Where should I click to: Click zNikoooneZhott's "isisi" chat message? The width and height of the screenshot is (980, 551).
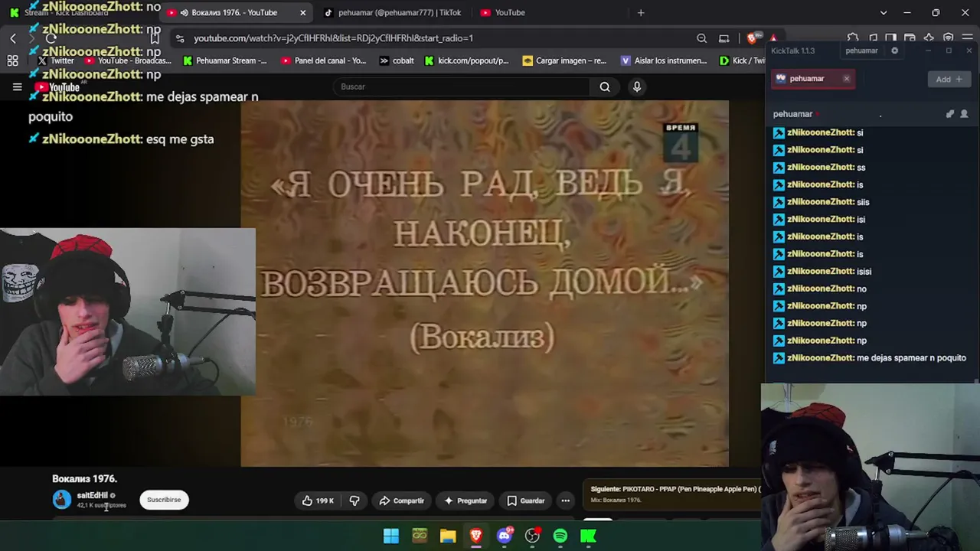pos(864,271)
